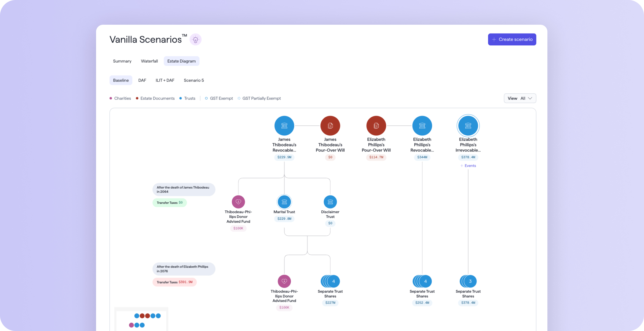Click the diagram minimap thumbnail
This screenshot has width=644, height=331.
coord(141,319)
